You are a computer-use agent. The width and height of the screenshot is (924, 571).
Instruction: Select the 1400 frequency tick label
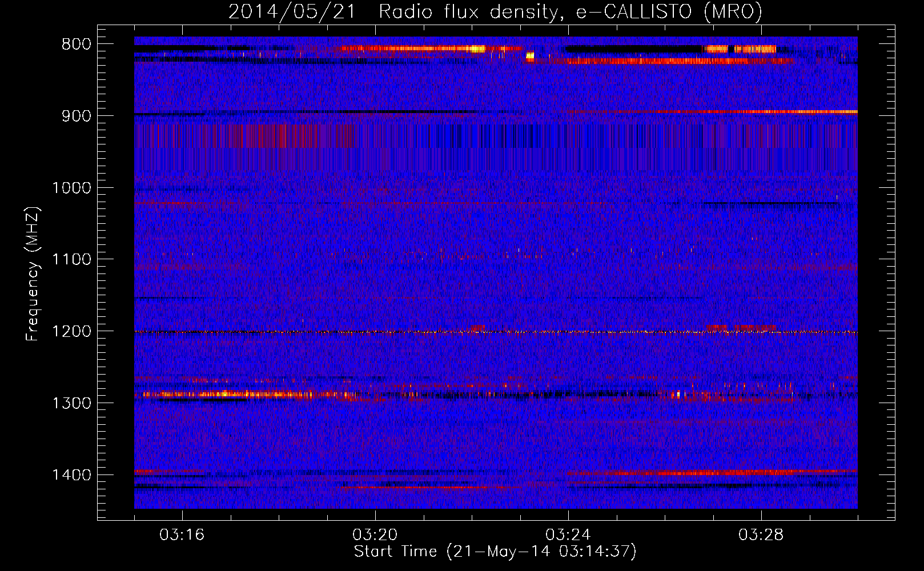(x=71, y=475)
